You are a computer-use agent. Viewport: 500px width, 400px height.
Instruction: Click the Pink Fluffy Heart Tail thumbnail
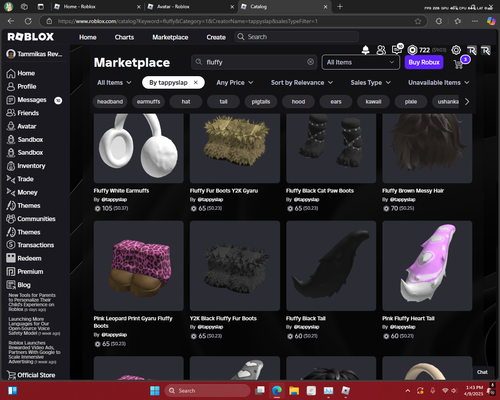(x=427, y=266)
